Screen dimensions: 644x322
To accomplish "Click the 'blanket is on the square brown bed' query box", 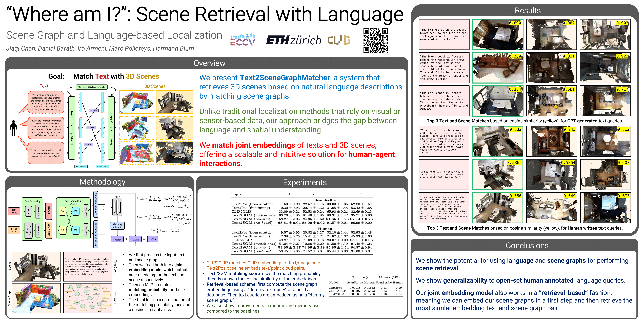I will [444, 34].
